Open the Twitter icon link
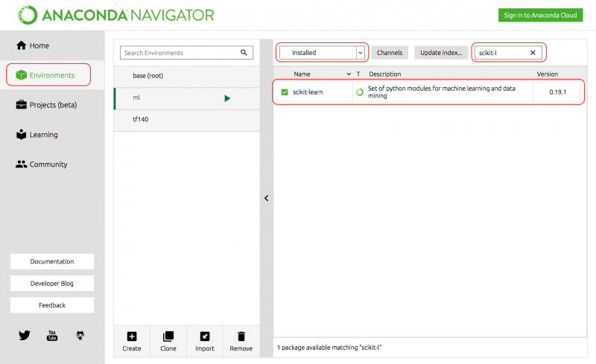The width and height of the screenshot is (596, 364). point(25,335)
